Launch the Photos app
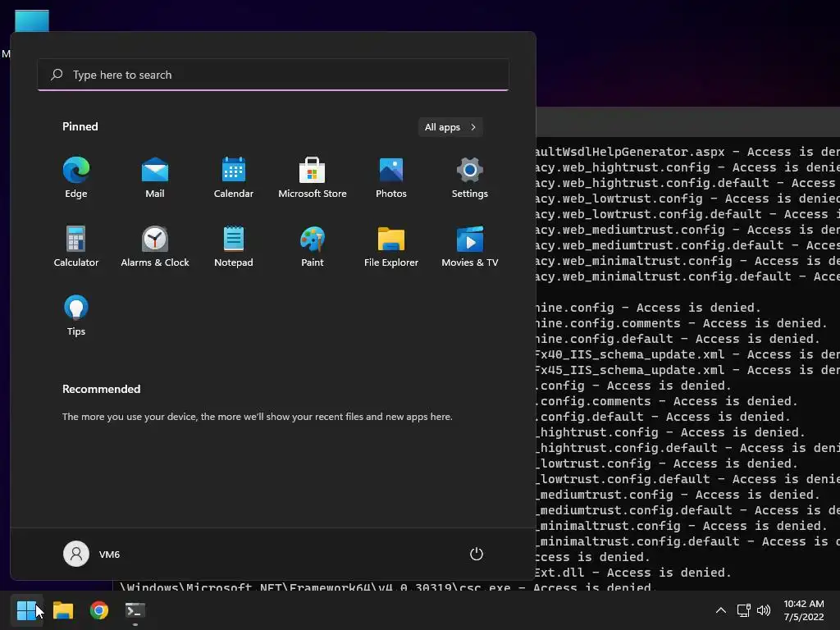The image size is (840, 630). 391,178
